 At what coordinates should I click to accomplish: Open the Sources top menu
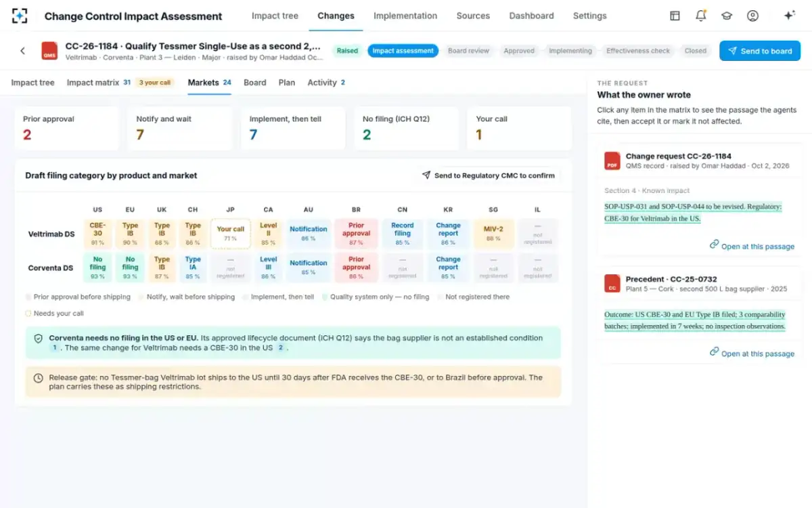[x=473, y=16]
